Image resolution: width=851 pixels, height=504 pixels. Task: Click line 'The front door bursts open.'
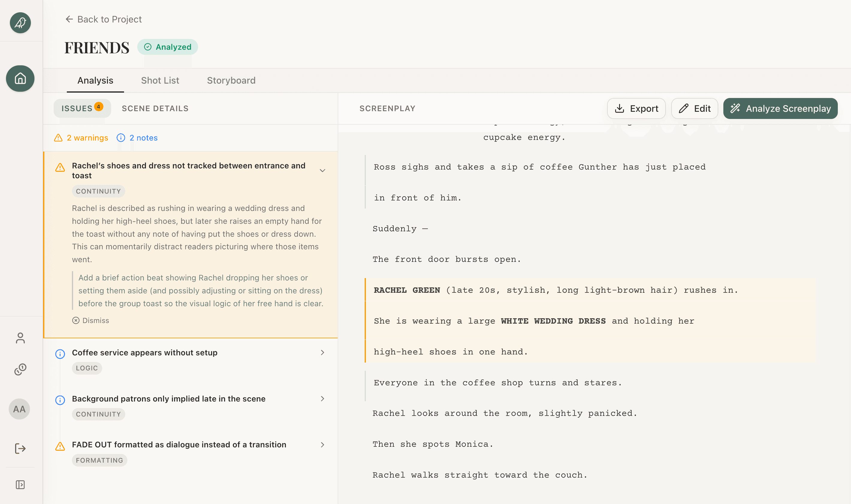click(x=446, y=259)
